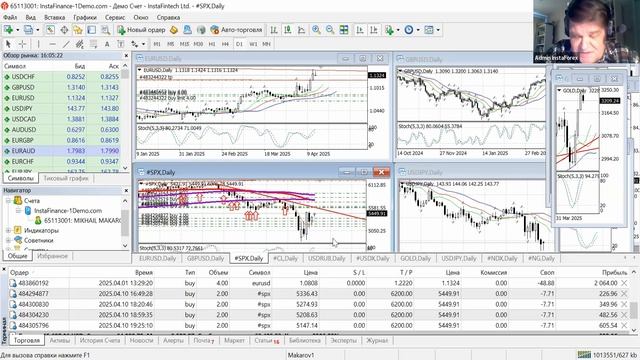640x360 pixels.
Task: Open the Profiles toolbar icon
Action: pyautogui.click(x=28, y=30)
